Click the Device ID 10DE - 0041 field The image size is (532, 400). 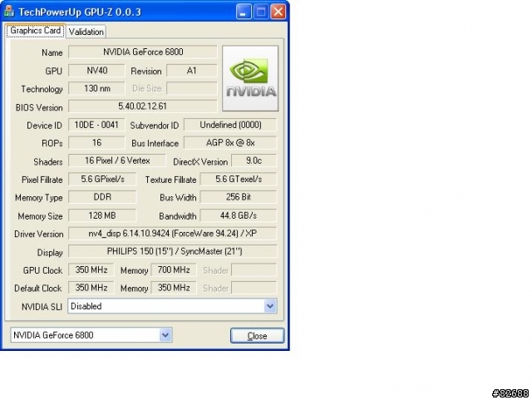(x=96, y=125)
